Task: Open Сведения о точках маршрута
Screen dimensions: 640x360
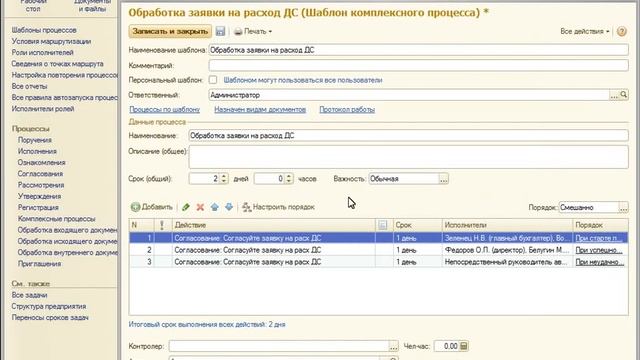Action: [58, 64]
